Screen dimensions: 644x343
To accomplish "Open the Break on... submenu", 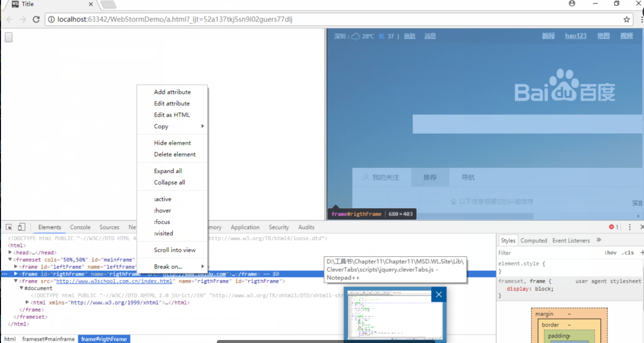I will point(172,266).
